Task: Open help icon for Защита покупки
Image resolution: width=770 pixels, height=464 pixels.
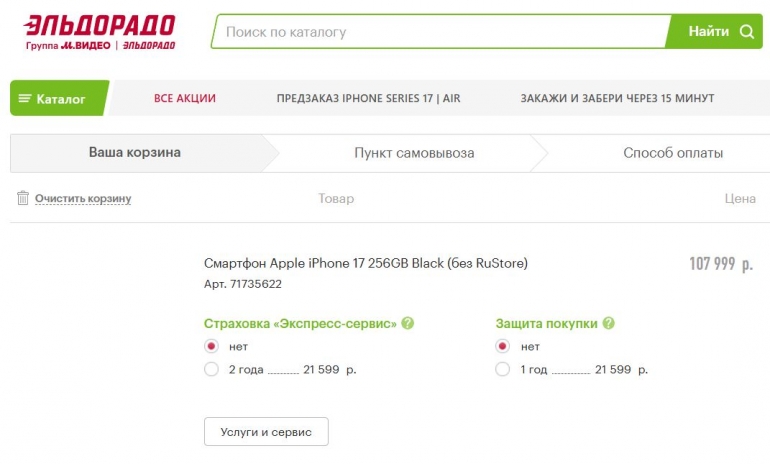Action: pyautogui.click(x=608, y=324)
